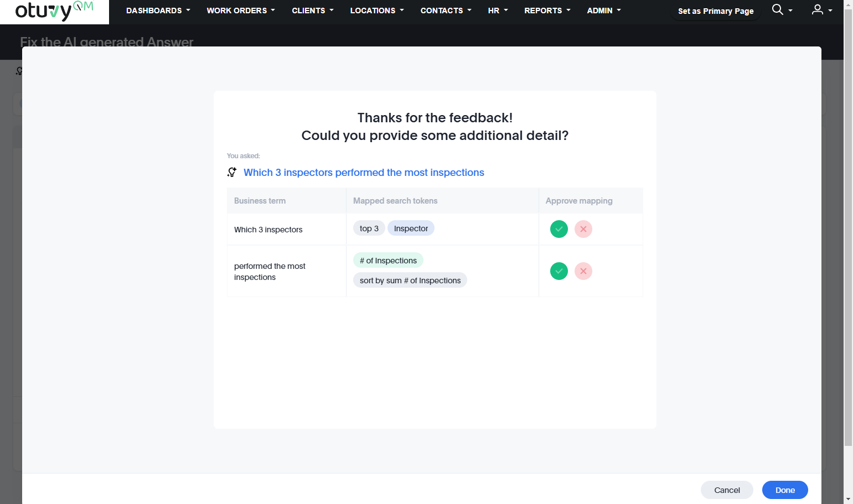
Task: Approve mapping for Which 3 inspectors
Action: coord(559,229)
